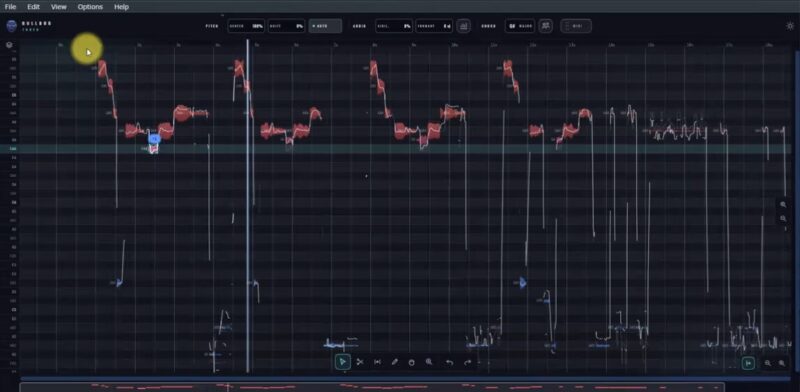
Task: Select the first red high-pitch note blob
Action: click(x=103, y=68)
